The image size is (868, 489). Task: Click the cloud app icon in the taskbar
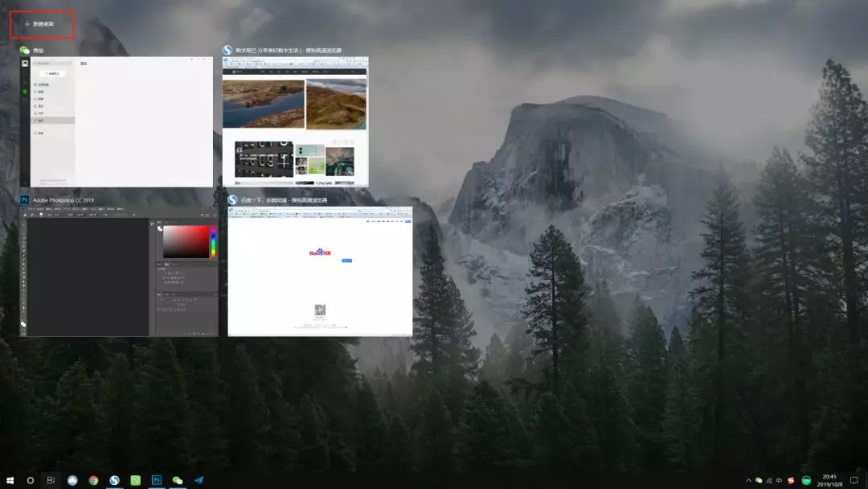pos(72,480)
